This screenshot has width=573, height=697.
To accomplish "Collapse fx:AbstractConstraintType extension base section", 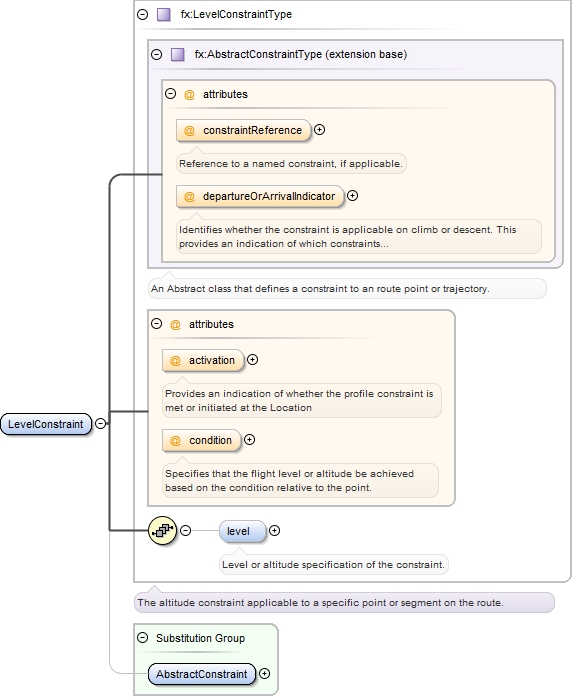I will [156, 55].
